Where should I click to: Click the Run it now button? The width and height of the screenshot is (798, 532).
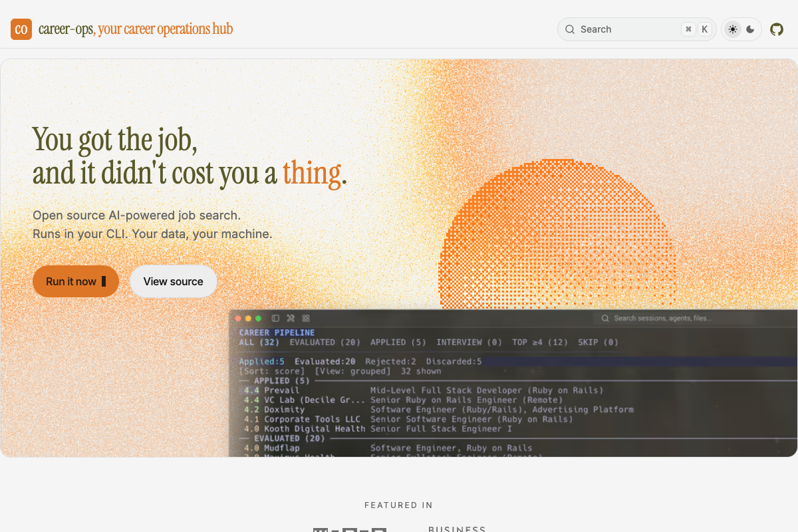pyautogui.click(x=76, y=281)
